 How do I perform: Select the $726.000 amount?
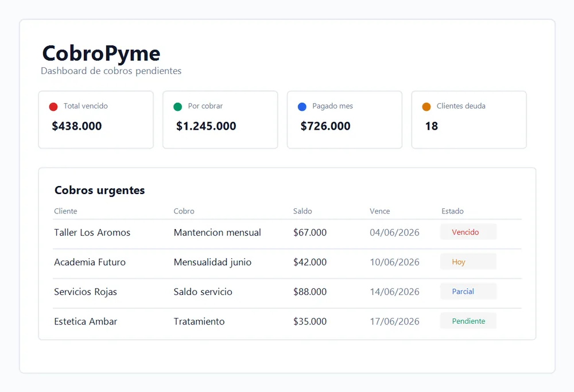pyautogui.click(x=325, y=126)
